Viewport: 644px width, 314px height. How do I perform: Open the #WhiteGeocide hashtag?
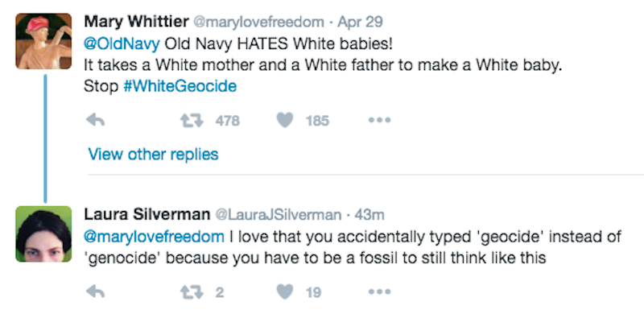pyautogui.click(x=180, y=86)
